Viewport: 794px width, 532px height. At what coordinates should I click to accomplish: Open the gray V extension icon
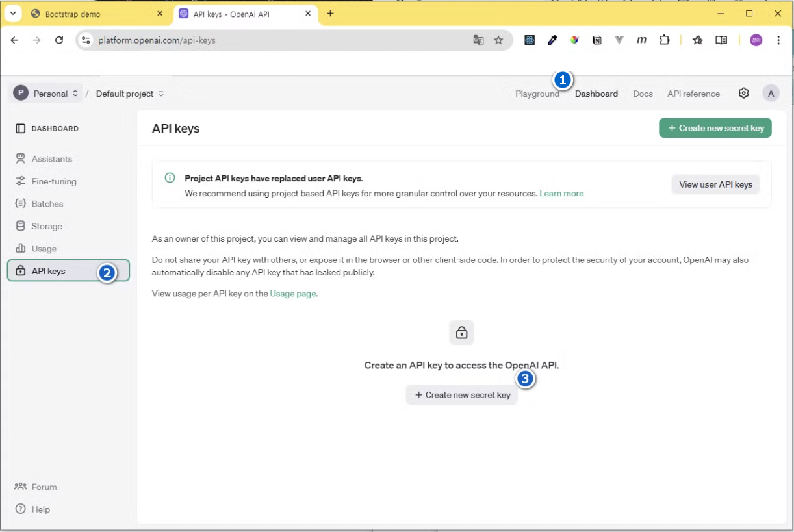[619, 40]
